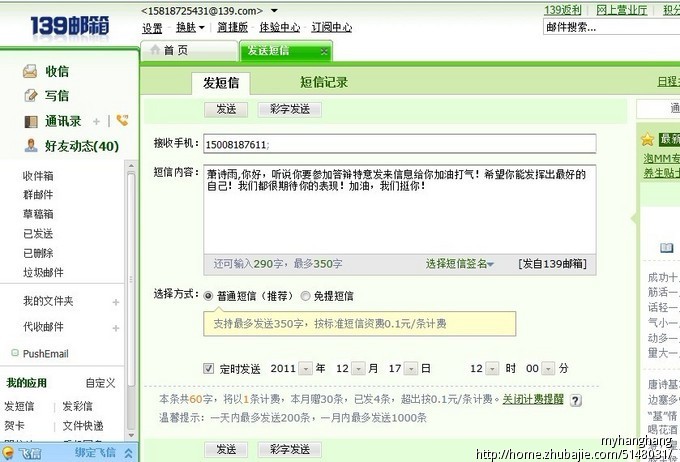Open the month dropdown showing 12
The width and height of the screenshot is (680, 462).
click(x=358, y=369)
